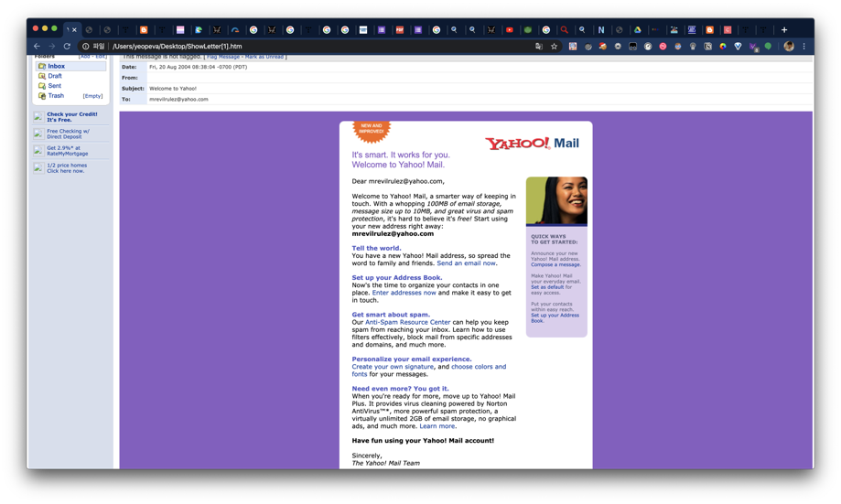Click the bold mrevilrulez@yahoo.com in message body
This screenshot has height=504, width=841.
(393, 234)
